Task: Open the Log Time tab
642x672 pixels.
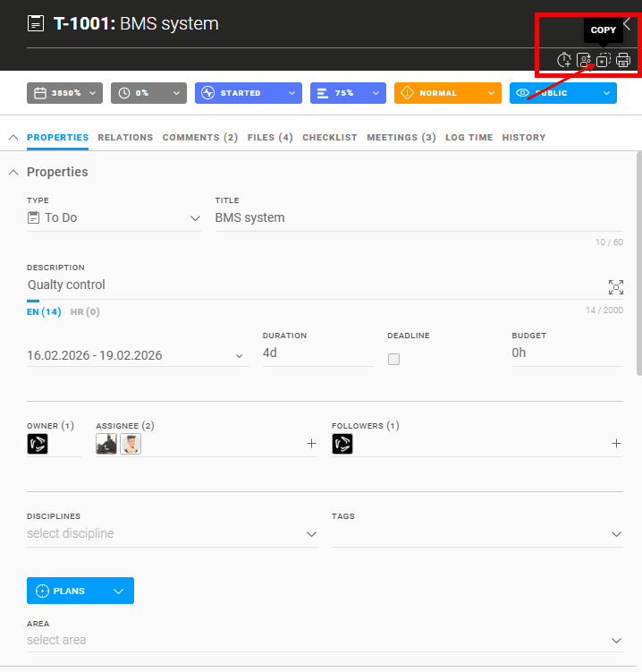Action: tap(469, 138)
